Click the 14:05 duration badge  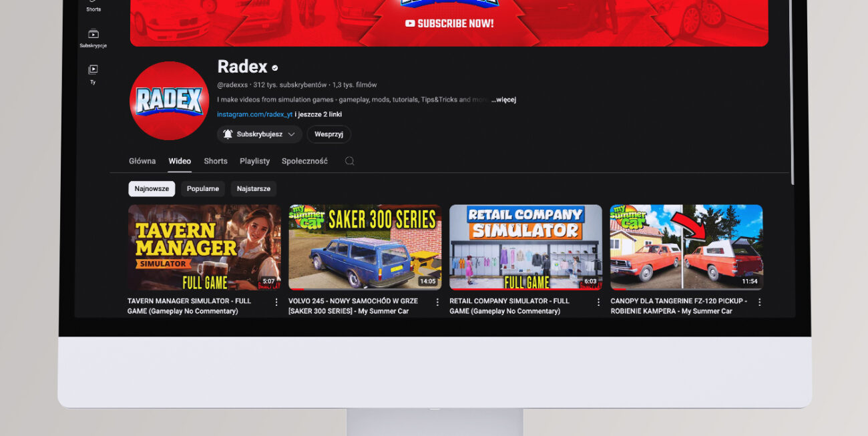click(427, 281)
